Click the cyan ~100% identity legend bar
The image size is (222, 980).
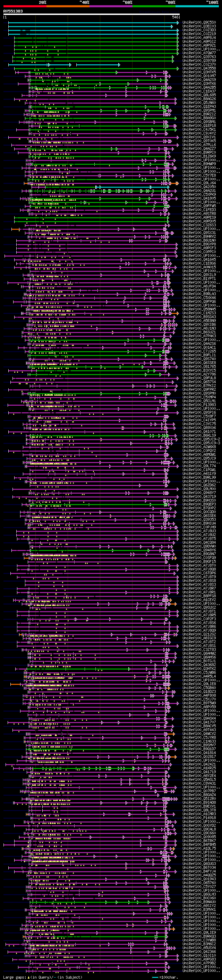(197, 6)
